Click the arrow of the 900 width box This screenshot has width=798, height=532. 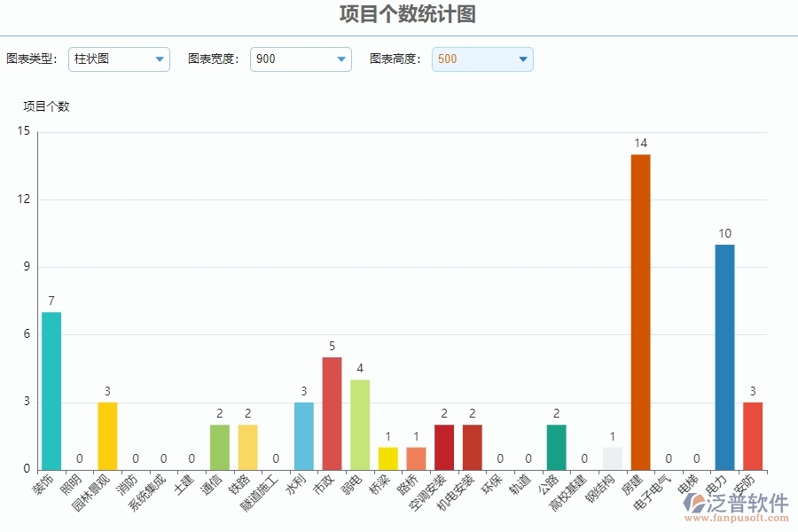[x=341, y=59]
